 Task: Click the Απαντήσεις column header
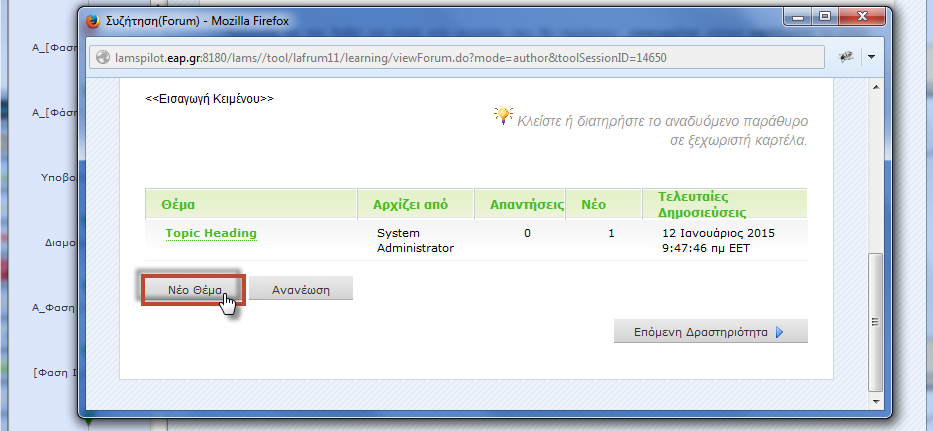click(x=519, y=204)
